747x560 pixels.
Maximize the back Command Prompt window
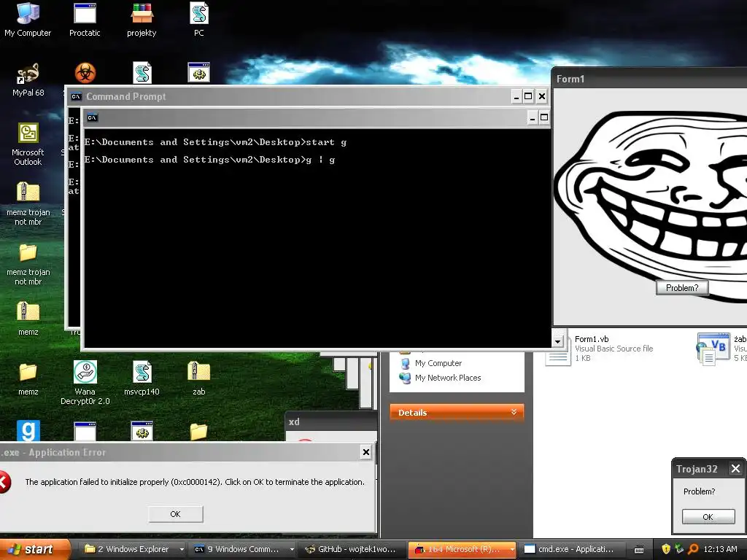coord(528,97)
